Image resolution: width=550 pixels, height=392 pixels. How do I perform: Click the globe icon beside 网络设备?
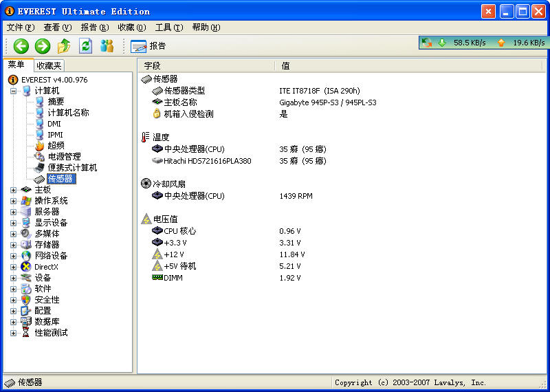point(26,256)
